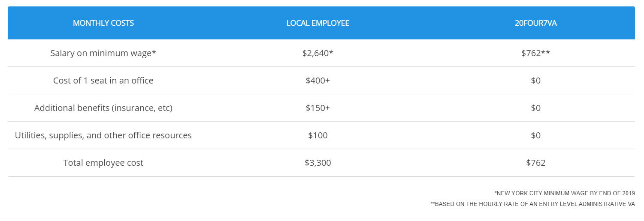Image resolution: width=644 pixels, height=221 pixels.
Task: Select Utilities, supplies, and other office resources
Action: pyautogui.click(x=103, y=135)
